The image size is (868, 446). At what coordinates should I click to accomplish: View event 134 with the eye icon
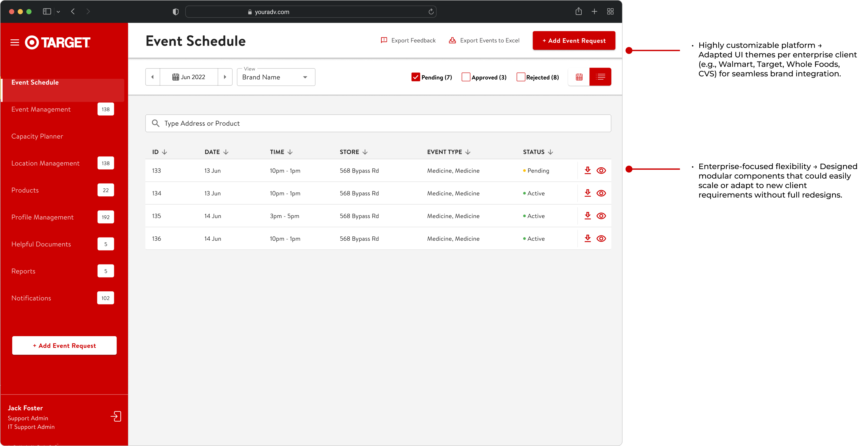[x=601, y=193]
